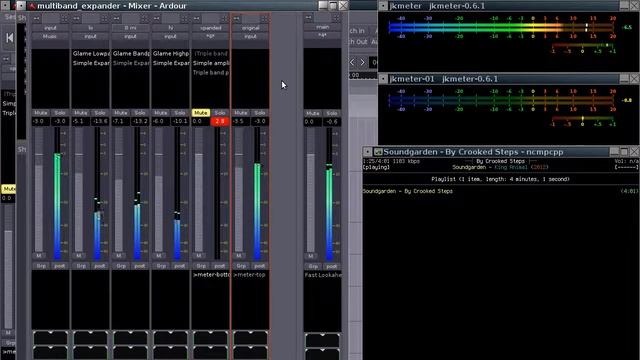Click hide icon atop the original strip

coord(264,18)
